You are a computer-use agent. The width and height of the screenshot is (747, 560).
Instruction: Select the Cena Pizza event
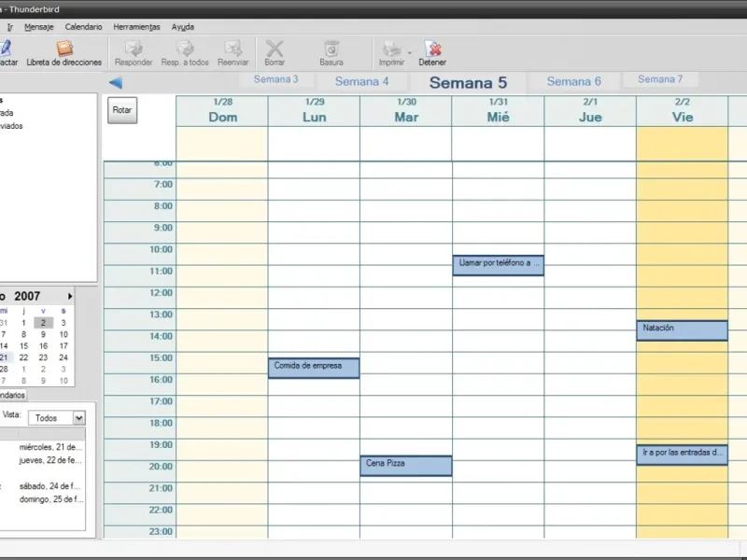(406, 466)
